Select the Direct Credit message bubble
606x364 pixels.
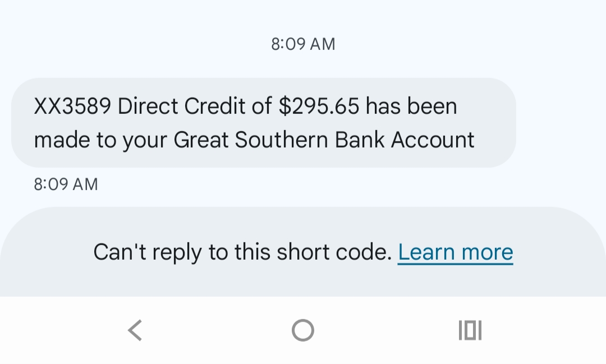pyautogui.click(x=263, y=123)
